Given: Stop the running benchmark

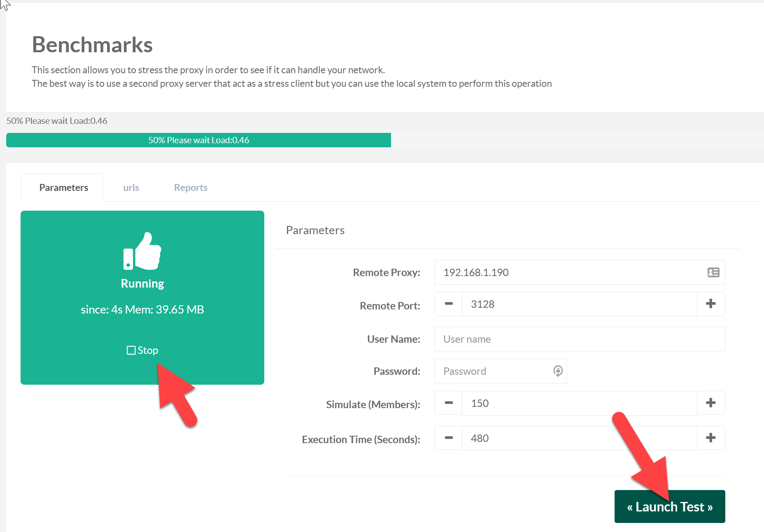Looking at the screenshot, I should click(x=142, y=350).
